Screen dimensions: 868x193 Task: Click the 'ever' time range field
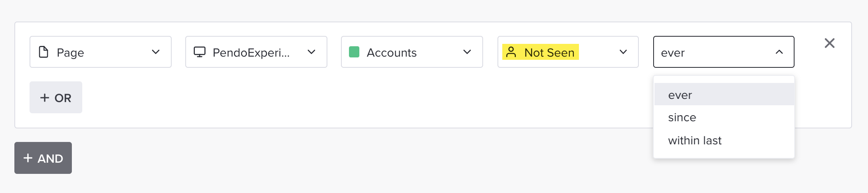tap(711, 52)
